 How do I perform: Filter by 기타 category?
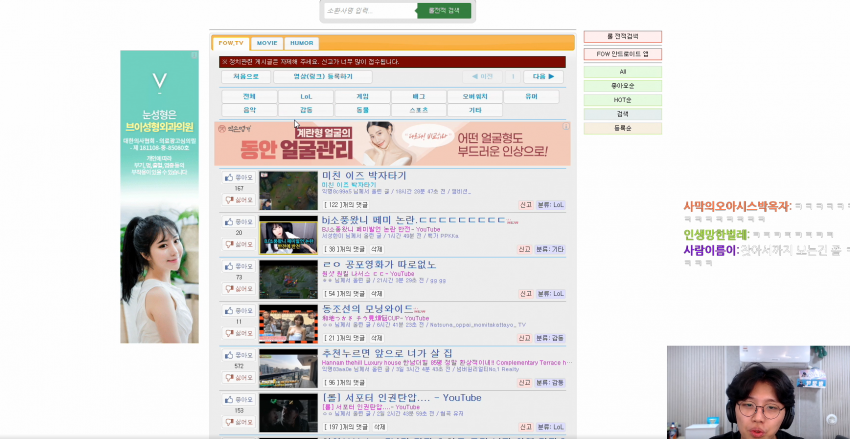point(475,110)
